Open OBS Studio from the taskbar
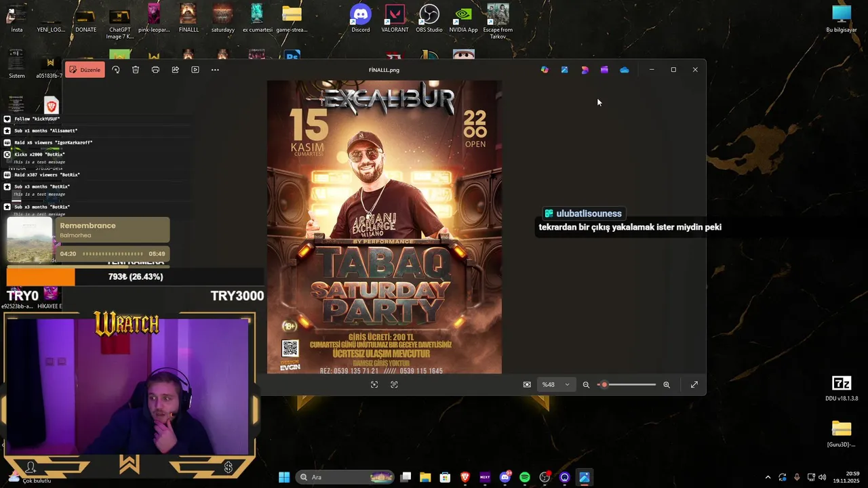The image size is (868, 488). 545,477
